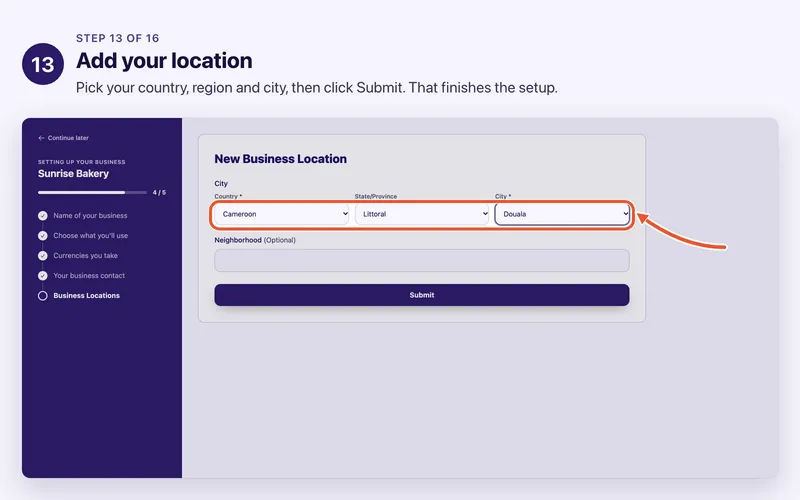Click the empty circle icon beside Business Locations

(x=43, y=295)
